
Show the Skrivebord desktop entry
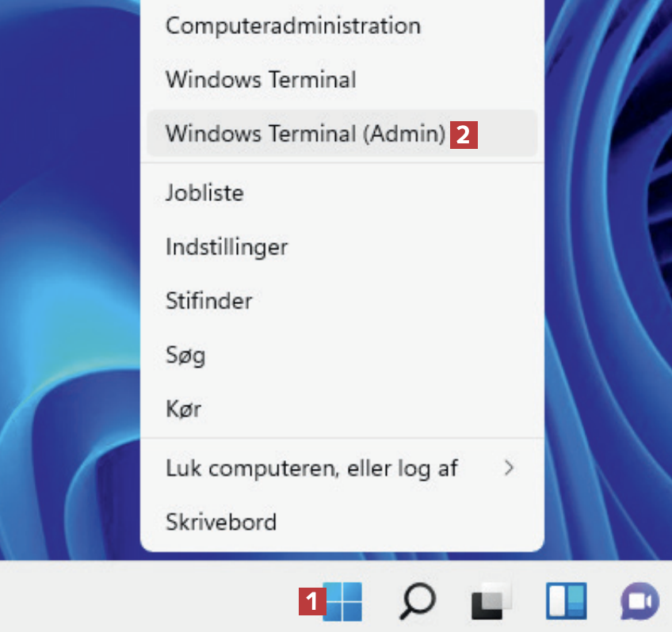[342, 522]
